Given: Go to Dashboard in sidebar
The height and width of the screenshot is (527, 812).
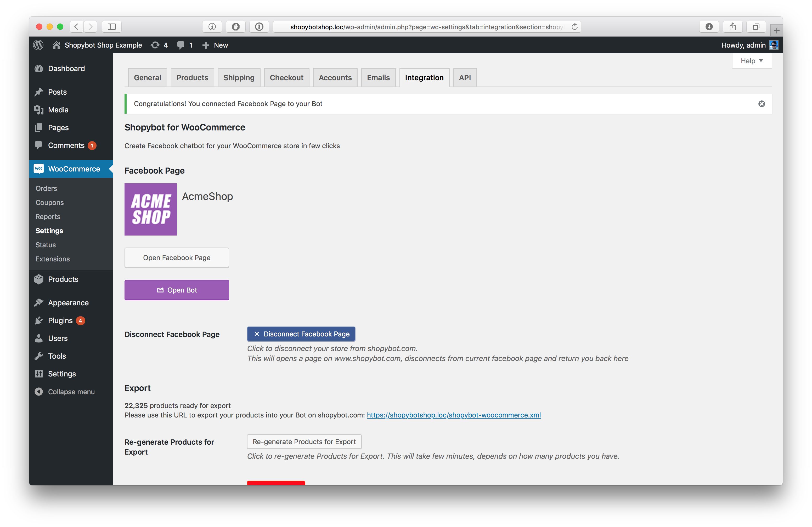Looking at the screenshot, I should coord(71,68).
